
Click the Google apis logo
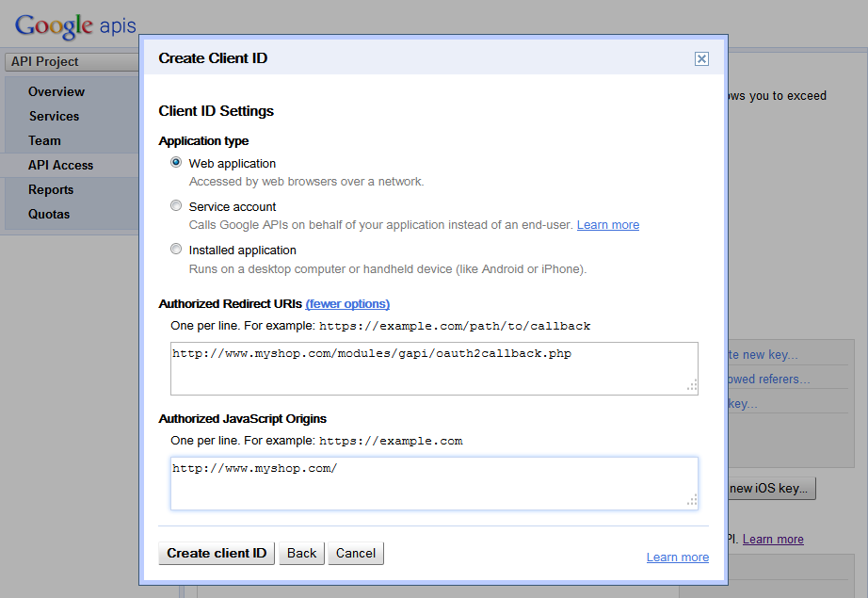[x=75, y=25]
